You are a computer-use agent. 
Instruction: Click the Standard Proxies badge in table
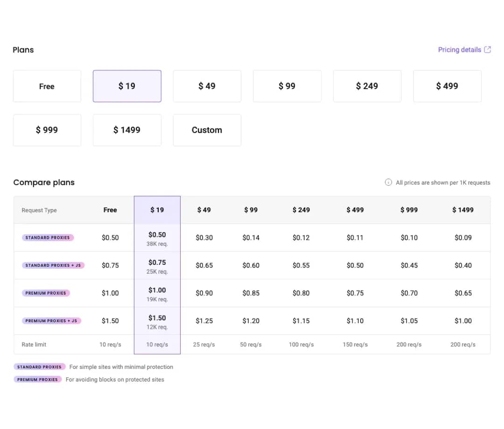click(x=48, y=238)
